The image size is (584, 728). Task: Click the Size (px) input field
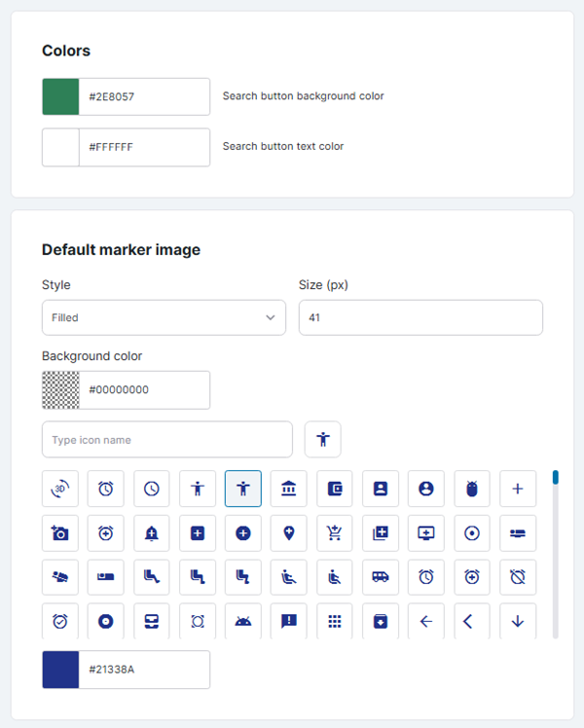tap(420, 317)
